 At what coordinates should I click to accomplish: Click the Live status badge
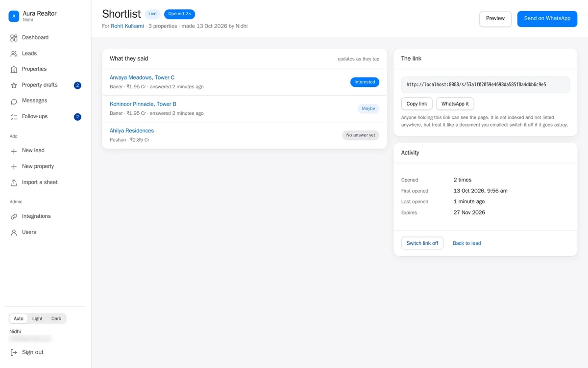click(152, 14)
